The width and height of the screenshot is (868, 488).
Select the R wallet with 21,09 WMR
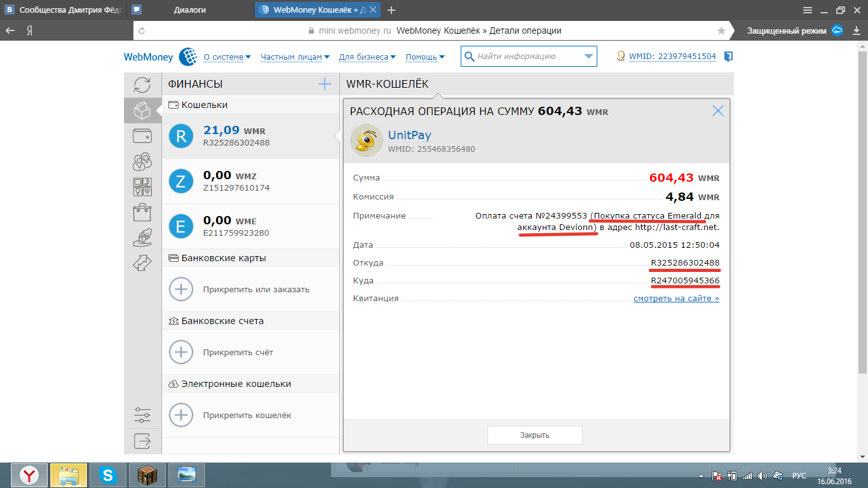coord(251,136)
